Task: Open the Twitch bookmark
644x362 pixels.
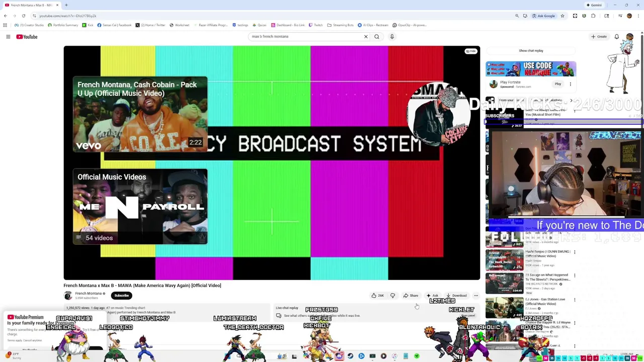Action: tap(315, 25)
